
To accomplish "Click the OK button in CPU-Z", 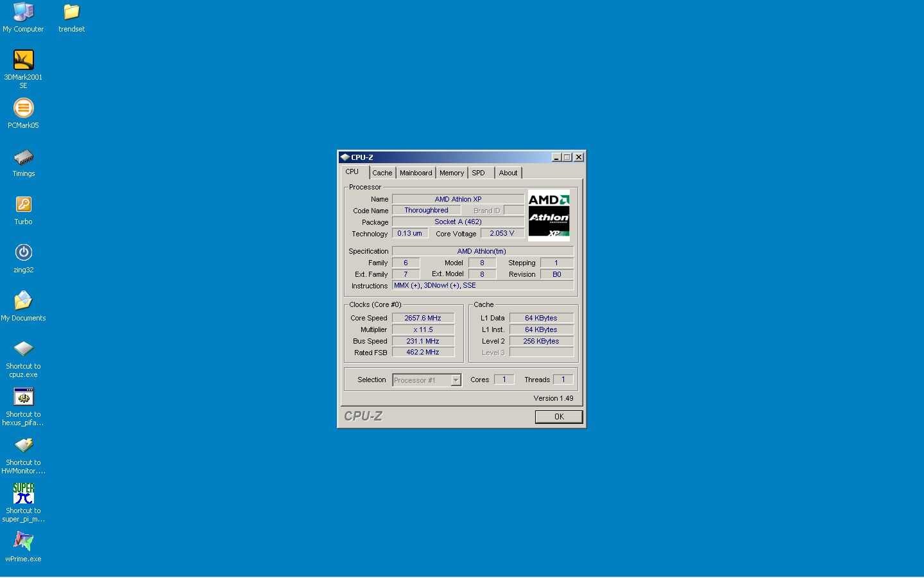I will tap(559, 417).
